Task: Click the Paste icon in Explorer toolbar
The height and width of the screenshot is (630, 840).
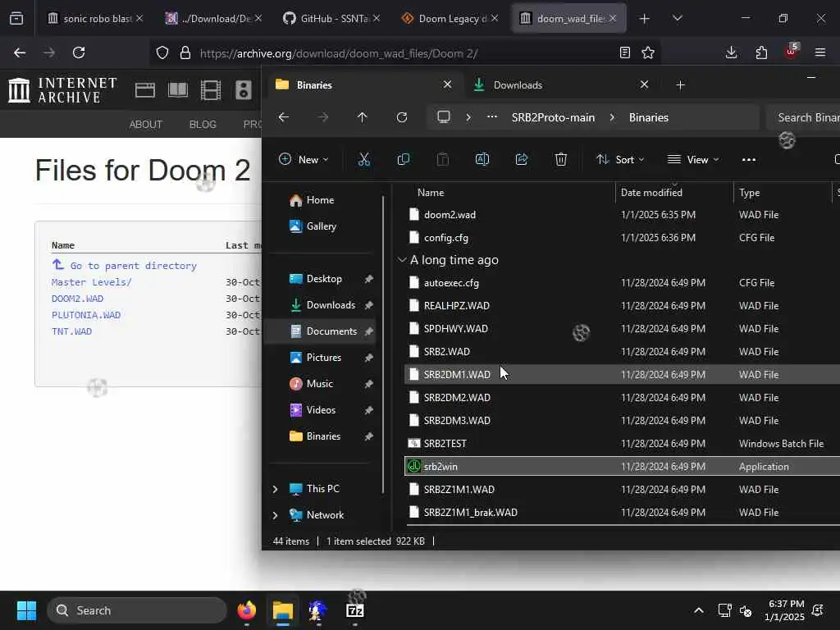Action: tap(442, 160)
